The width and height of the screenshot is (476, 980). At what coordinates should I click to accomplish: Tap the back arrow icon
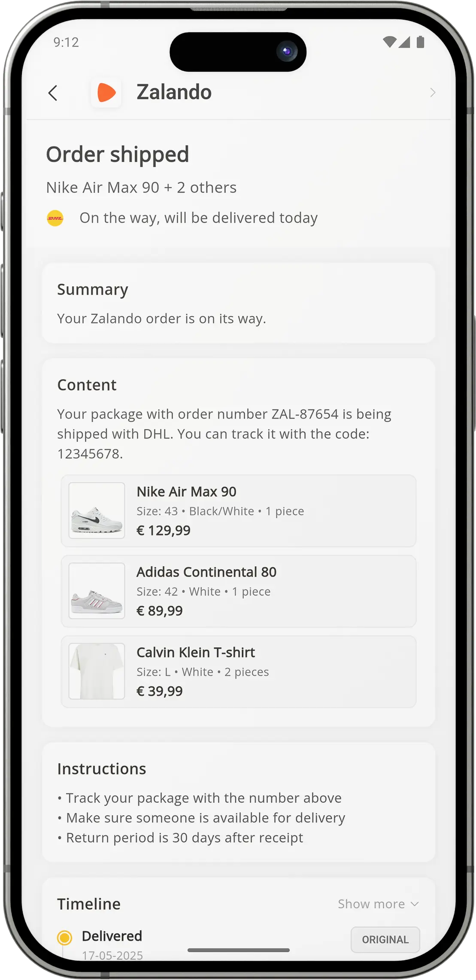point(53,93)
